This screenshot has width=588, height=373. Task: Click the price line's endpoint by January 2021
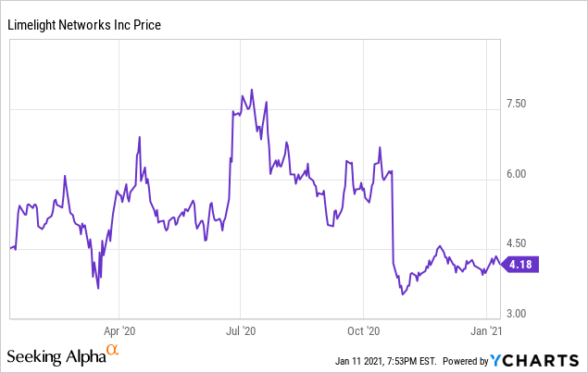(500, 263)
